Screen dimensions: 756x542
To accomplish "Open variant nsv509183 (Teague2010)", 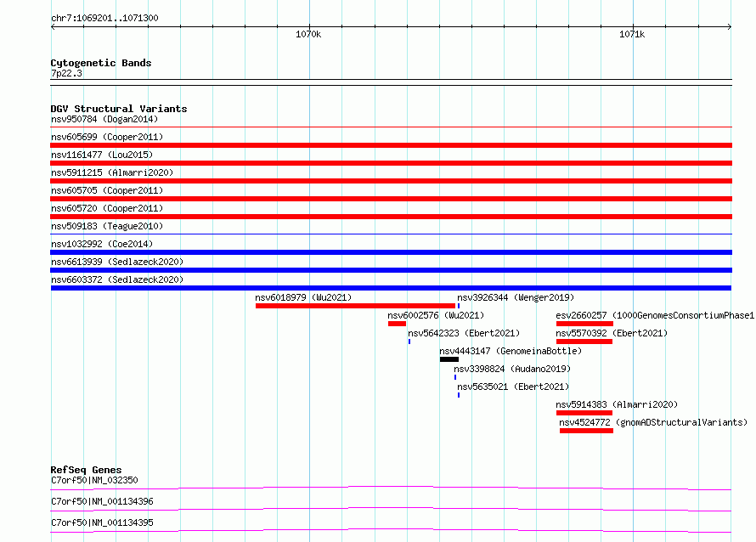I will click(x=107, y=226).
